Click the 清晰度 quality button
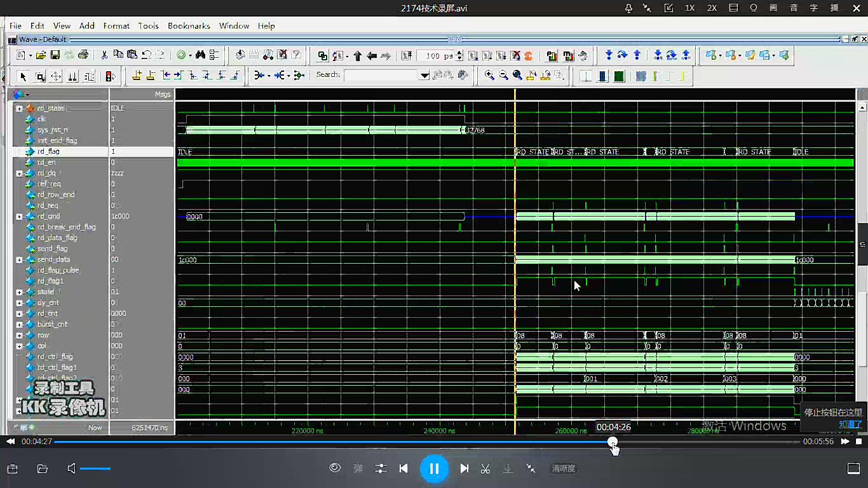Viewport: 868px width, 488px height. 564,468
